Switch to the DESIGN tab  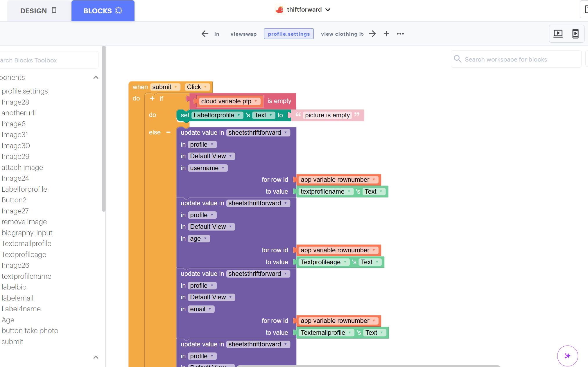38,11
